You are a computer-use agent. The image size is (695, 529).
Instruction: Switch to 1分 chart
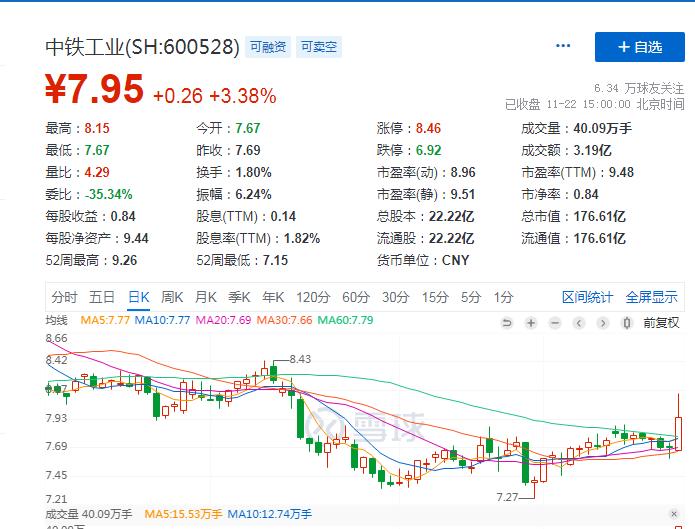tap(504, 297)
